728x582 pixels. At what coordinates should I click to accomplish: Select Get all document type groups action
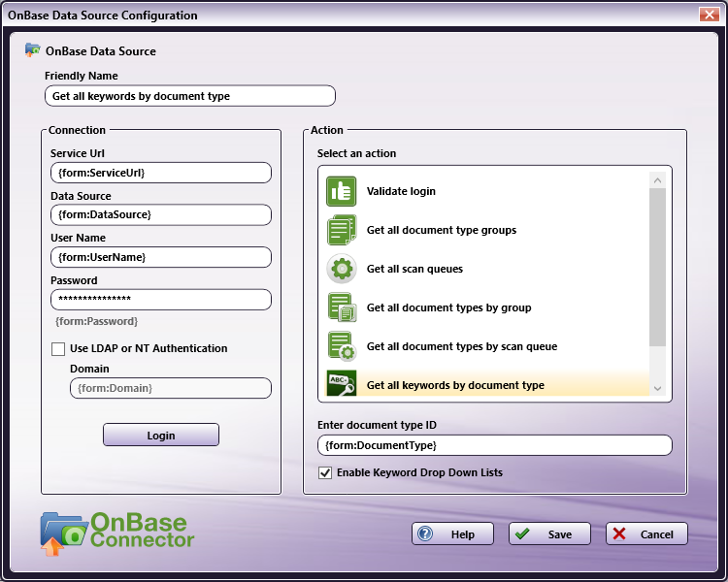coord(486,230)
